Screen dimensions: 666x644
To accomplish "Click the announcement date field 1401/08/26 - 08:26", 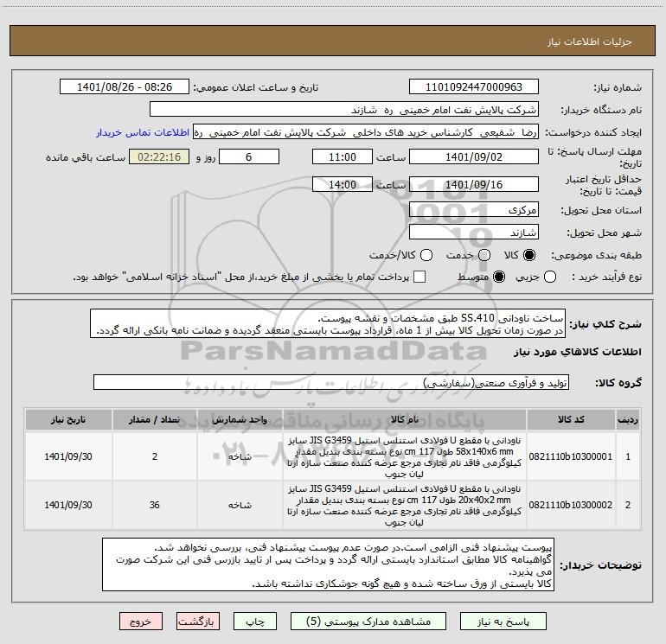I will 125,87.
